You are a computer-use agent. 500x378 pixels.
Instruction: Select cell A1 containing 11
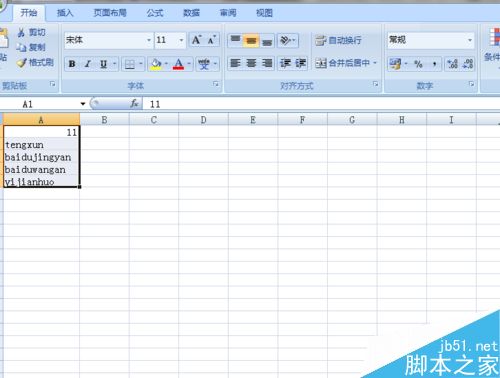41,132
